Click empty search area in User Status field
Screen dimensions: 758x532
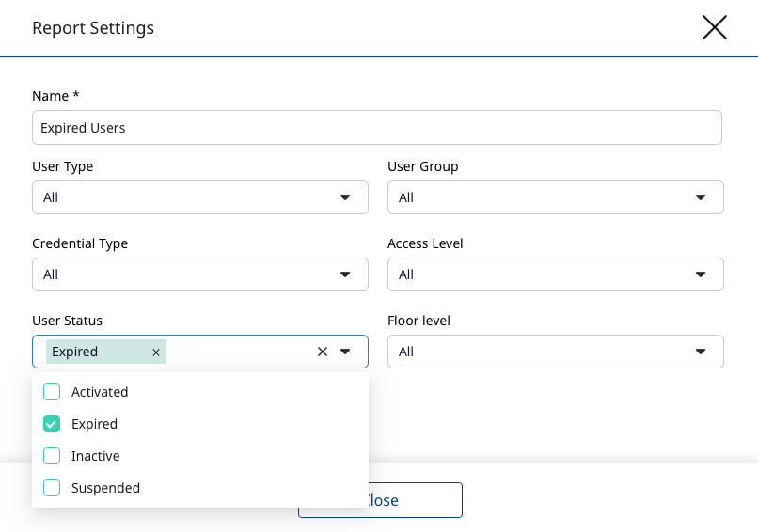click(240, 352)
